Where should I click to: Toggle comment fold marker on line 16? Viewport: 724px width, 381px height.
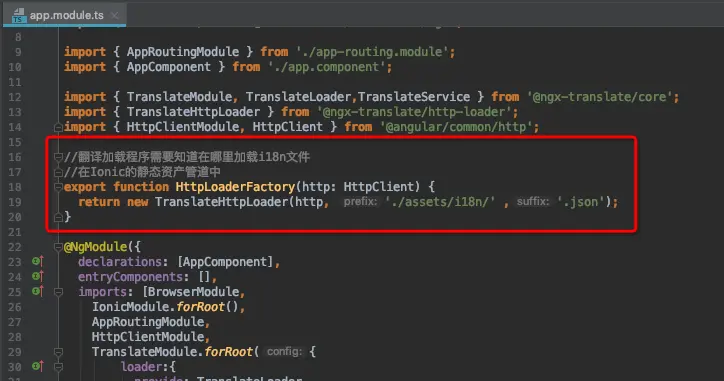click(58, 157)
